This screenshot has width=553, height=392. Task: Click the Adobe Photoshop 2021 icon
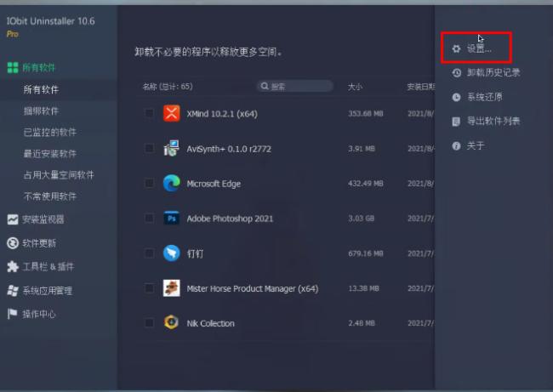172,219
